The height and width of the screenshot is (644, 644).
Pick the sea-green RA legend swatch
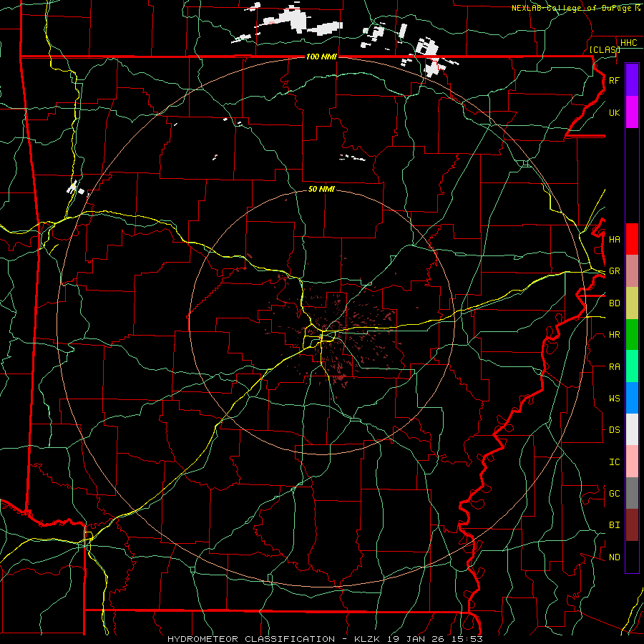(632, 366)
